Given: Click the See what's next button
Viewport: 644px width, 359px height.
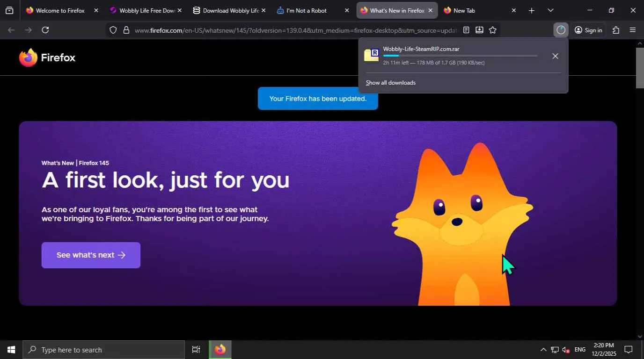Looking at the screenshot, I should 91,255.
